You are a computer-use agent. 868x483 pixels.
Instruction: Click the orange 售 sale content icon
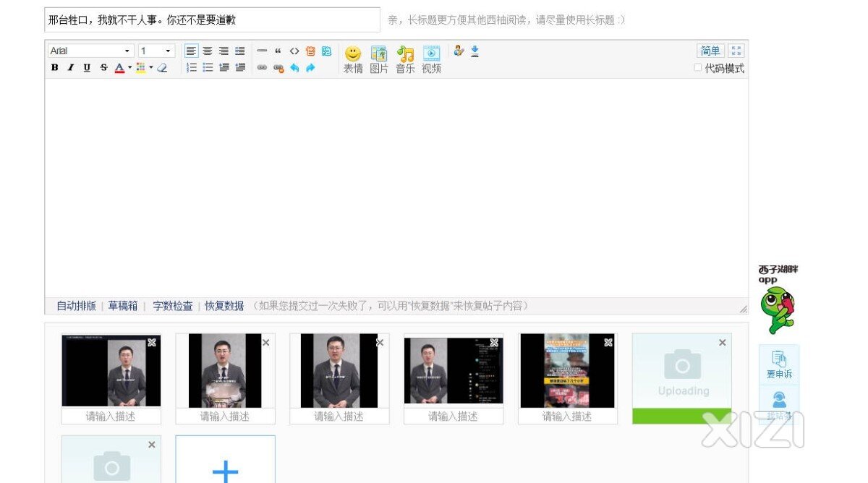(x=310, y=51)
